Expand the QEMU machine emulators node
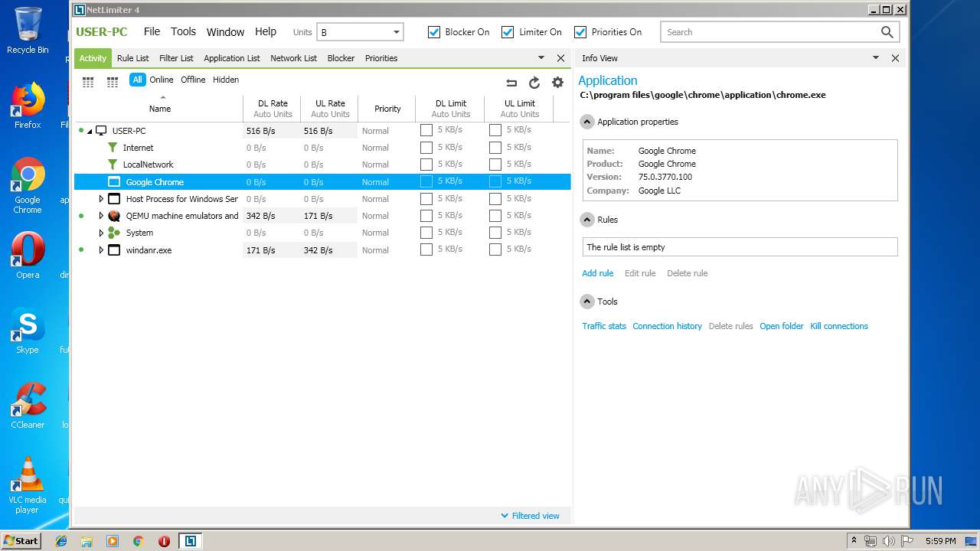Viewport: 980px width, 551px height. click(x=101, y=216)
